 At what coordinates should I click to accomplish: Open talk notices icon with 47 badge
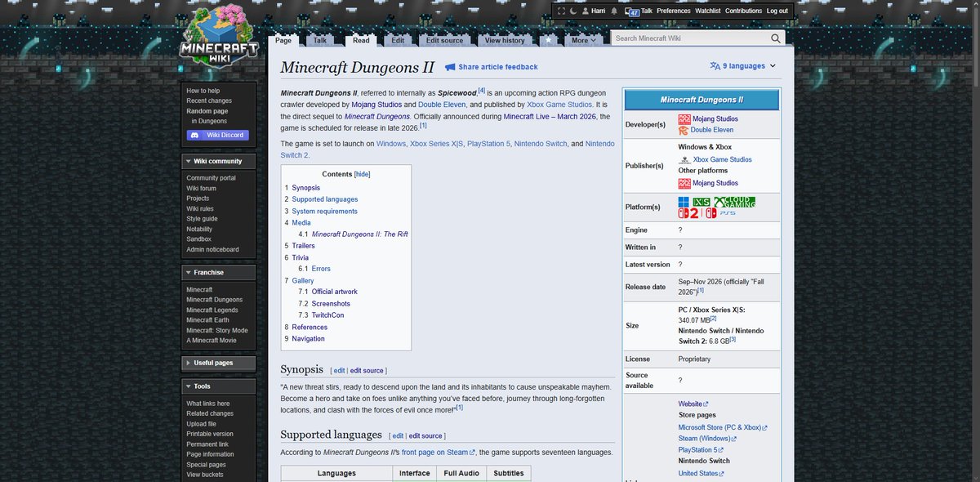coord(632,11)
